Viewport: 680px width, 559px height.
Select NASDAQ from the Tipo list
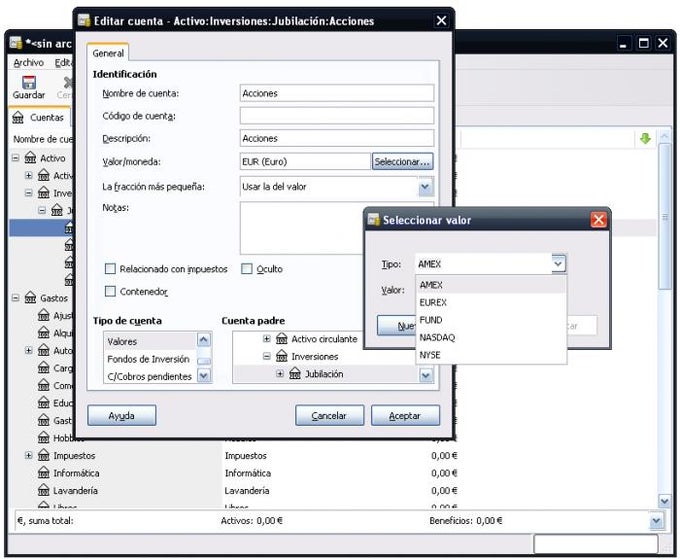[x=491, y=337]
